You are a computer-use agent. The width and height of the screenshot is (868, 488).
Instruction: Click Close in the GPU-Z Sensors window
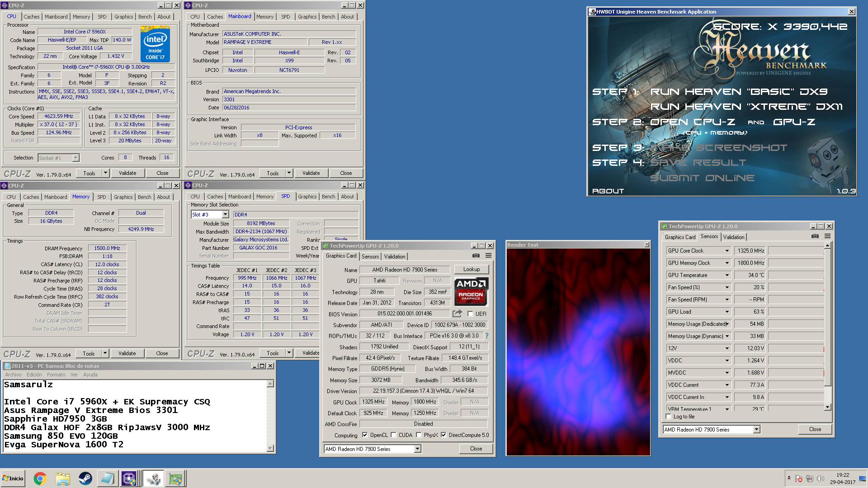[815, 429]
